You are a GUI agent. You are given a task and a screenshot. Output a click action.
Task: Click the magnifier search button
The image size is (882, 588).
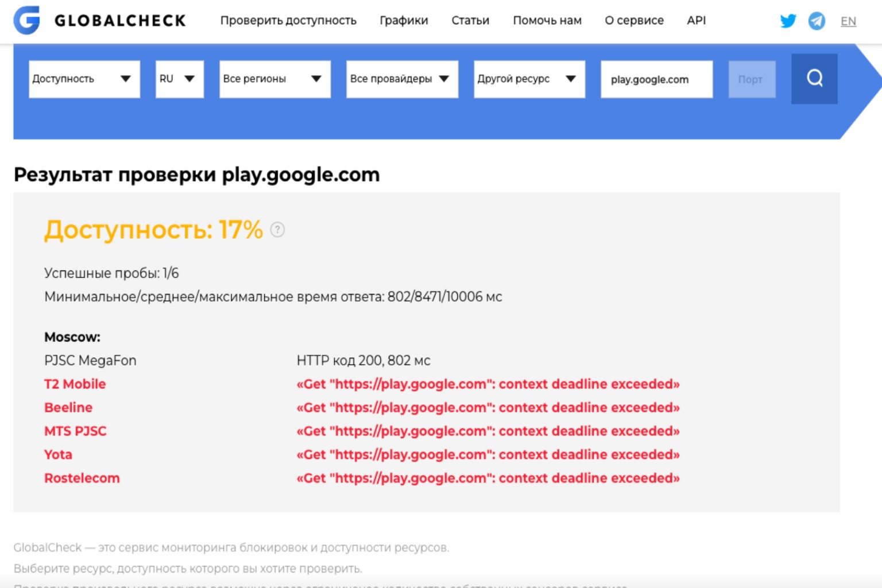pos(814,79)
